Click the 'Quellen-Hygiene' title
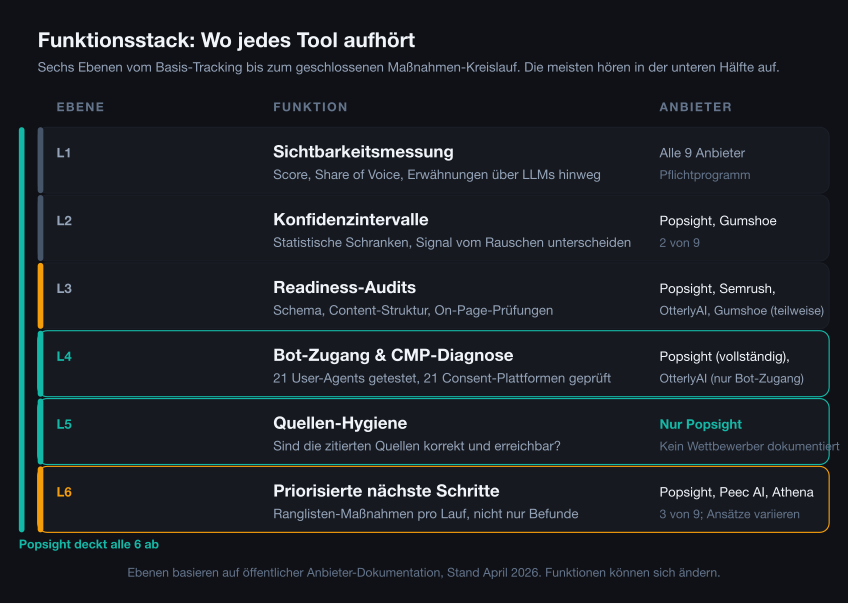 (340, 423)
